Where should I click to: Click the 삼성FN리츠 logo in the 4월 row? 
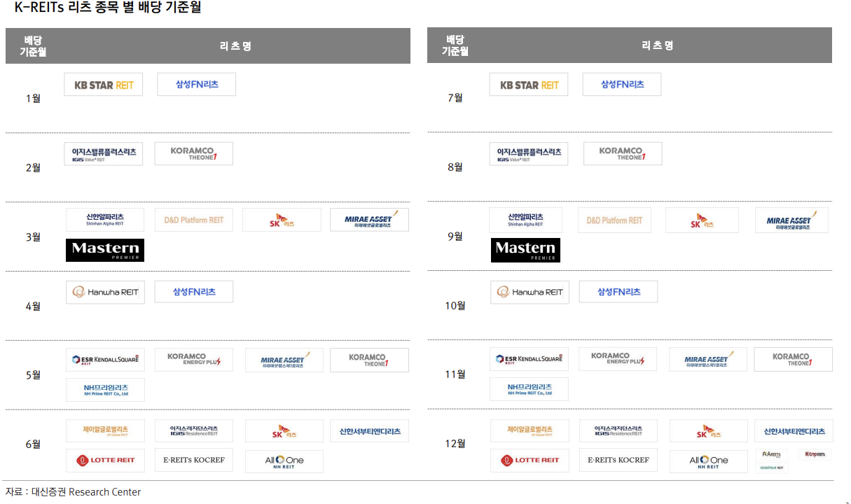tap(194, 292)
